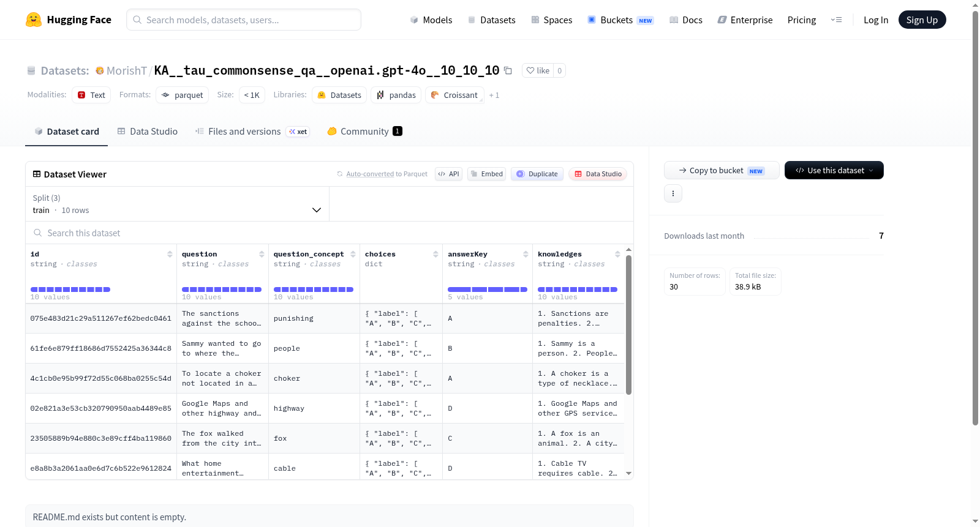The image size is (980, 527).
Task: Switch to the Dataset card tab
Action: (x=66, y=131)
